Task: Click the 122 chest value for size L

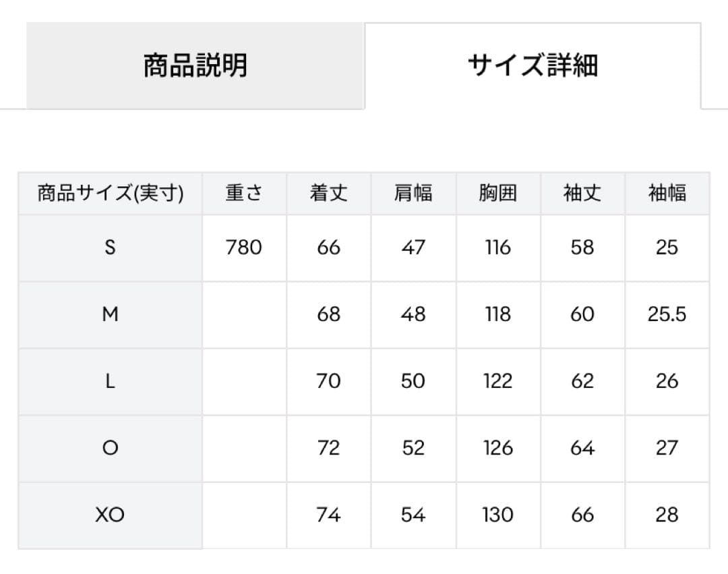Action: [498, 381]
